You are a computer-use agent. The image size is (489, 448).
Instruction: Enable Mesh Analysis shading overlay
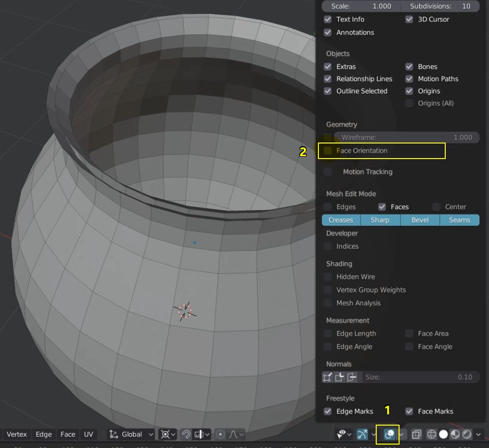click(328, 303)
